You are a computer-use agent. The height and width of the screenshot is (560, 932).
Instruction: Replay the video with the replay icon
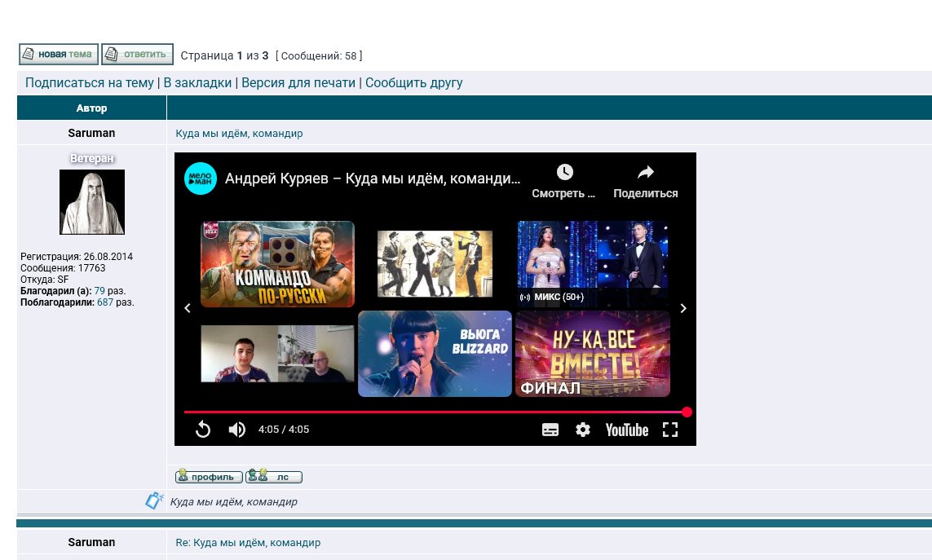[x=203, y=430]
